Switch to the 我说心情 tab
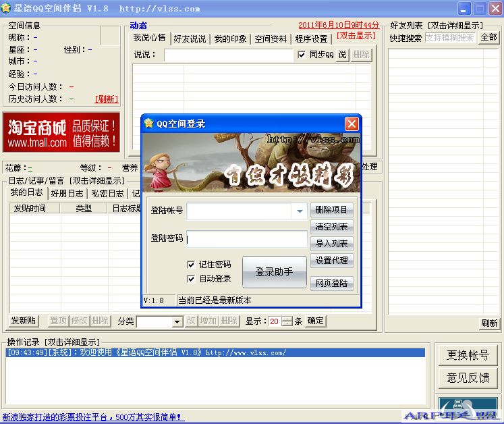The image size is (504, 424). click(x=150, y=38)
